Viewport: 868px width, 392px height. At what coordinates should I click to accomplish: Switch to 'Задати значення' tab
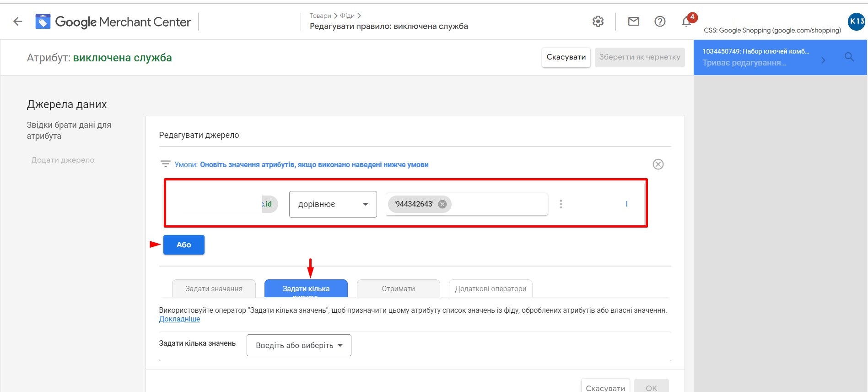pos(214,289)
